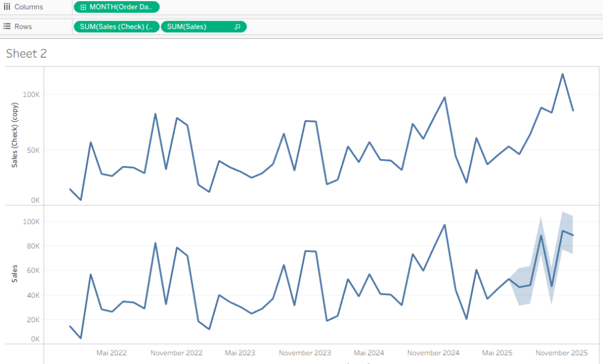This screenshot has width=603, height=364.
Task: Select the November 2022 axis label
Action: pos(176,353)
